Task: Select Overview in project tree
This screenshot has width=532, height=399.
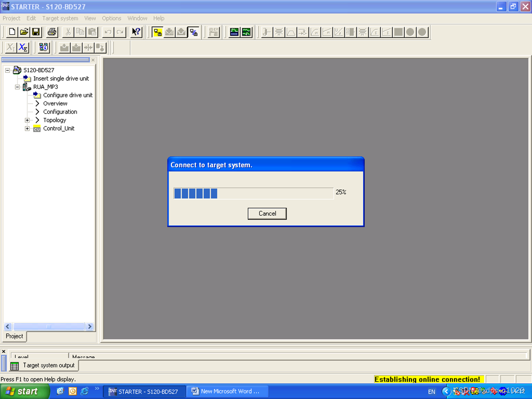Action: pyautogui.click(x=55, y=104)
